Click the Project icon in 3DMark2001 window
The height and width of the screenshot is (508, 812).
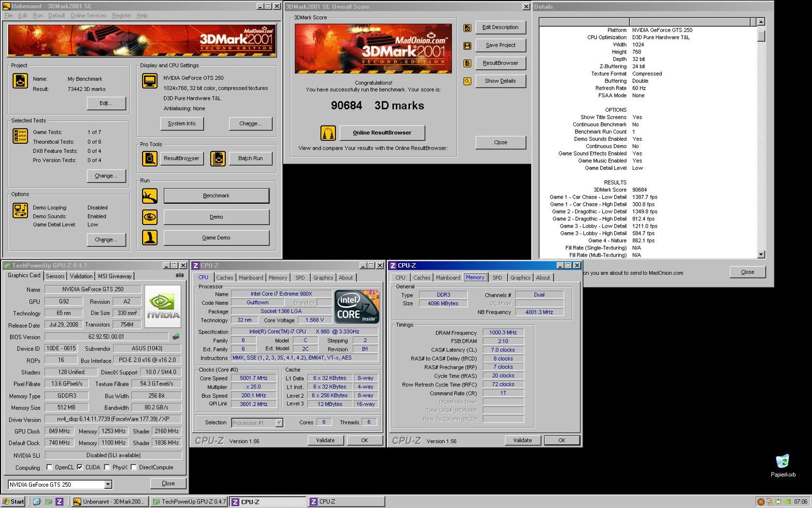(20, 81)
